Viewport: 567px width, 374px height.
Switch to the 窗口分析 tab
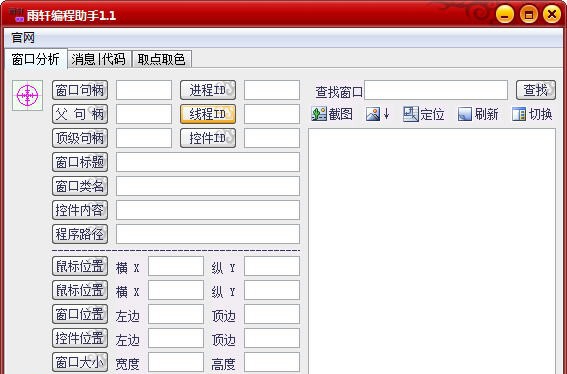point(35,59)
